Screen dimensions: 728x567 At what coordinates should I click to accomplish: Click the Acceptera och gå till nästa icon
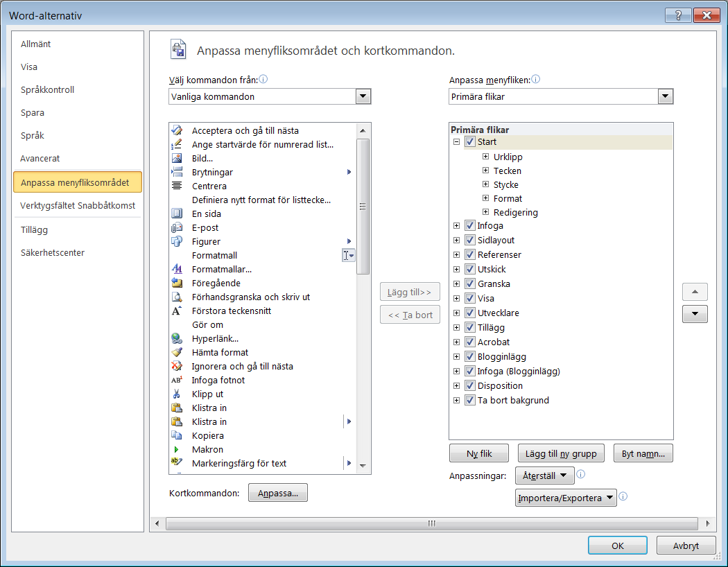point(177,130)
